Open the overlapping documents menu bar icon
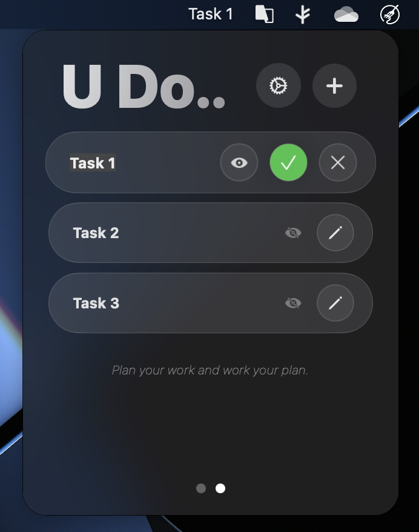This screenshot has height=532, width=419. (x=265, y=15)
